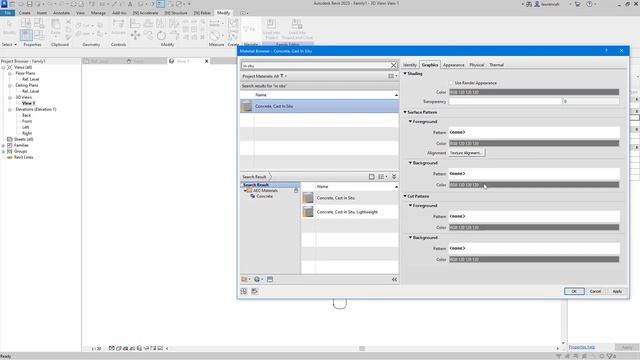Image resolution: width=640 pixels, height=360 pixels.
Task: Toggle the library panel display icon
Action: tap(371, 177)
